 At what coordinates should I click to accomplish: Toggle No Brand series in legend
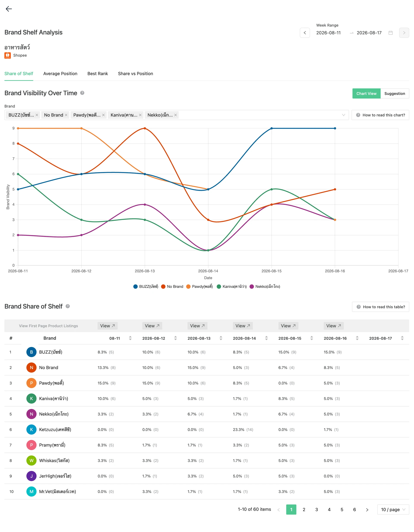click(172, 286)
